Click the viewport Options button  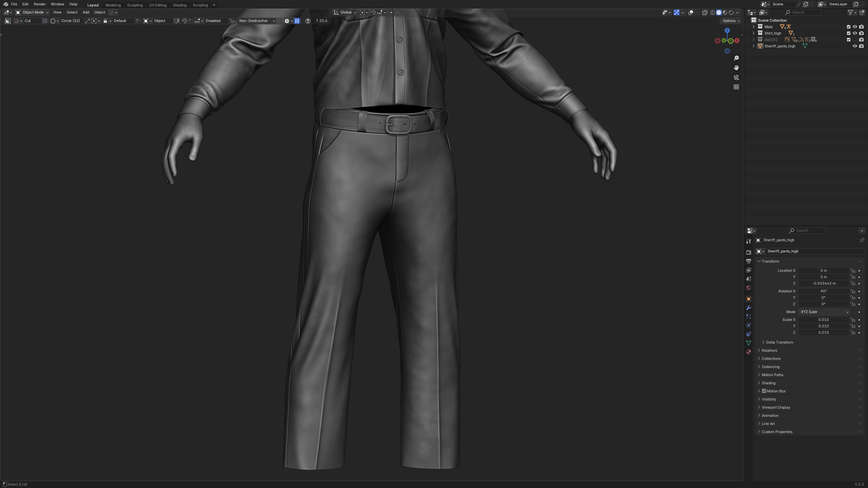(731, 21)
